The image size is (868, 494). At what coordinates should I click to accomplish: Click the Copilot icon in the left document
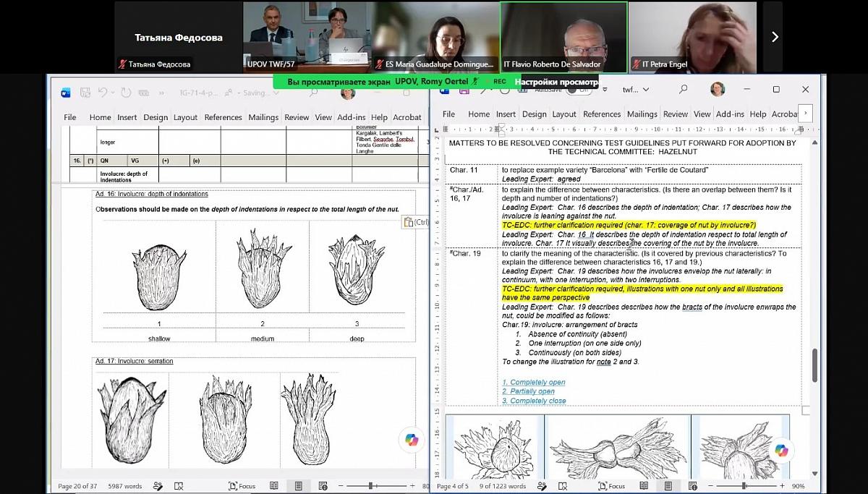(412, 439)
